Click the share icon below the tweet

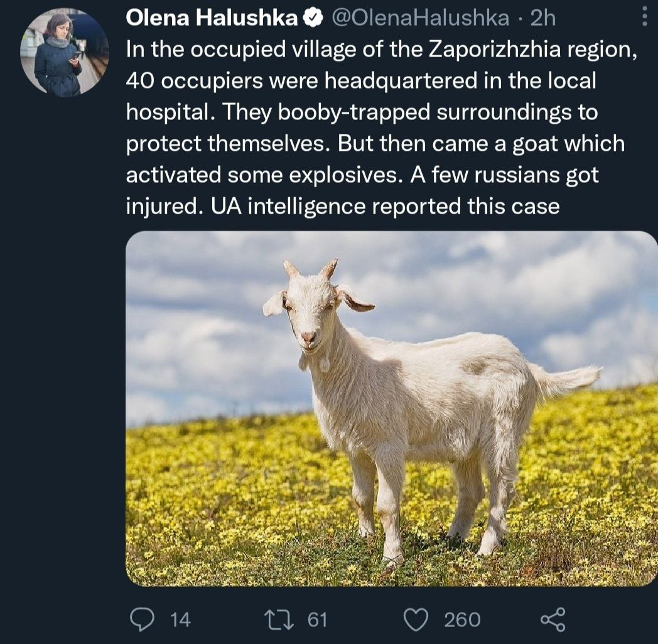coord(553,619)
